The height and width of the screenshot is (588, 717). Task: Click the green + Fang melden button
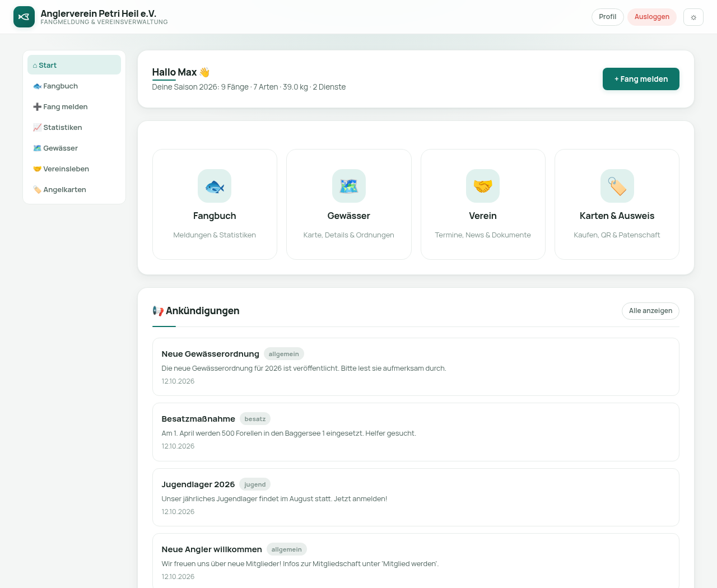(641, 79)
